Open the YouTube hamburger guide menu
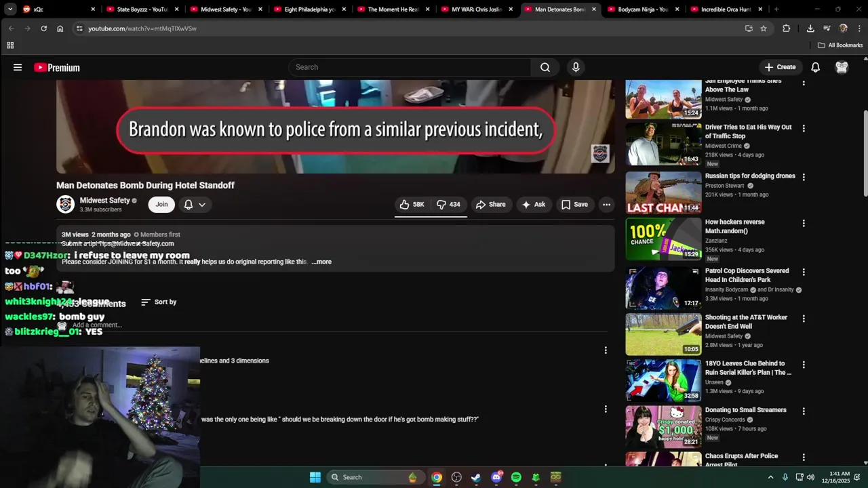868x488 pixels. [18, 67]
